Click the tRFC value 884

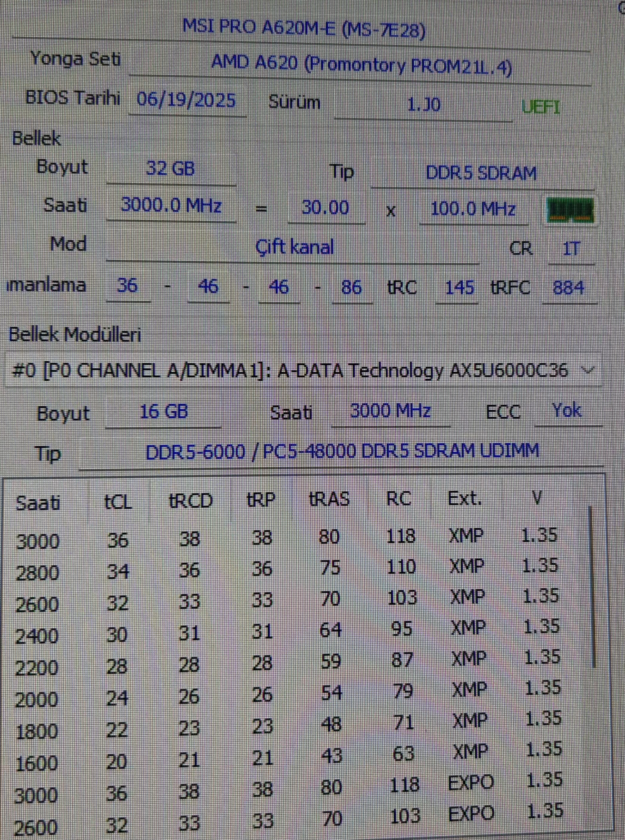pos(569,288)
